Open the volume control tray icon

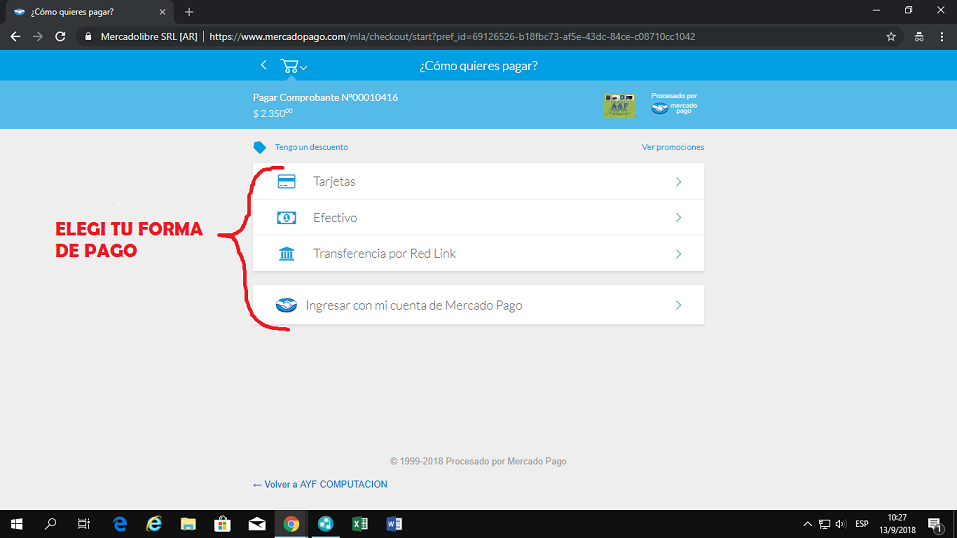tap(841, 524)
